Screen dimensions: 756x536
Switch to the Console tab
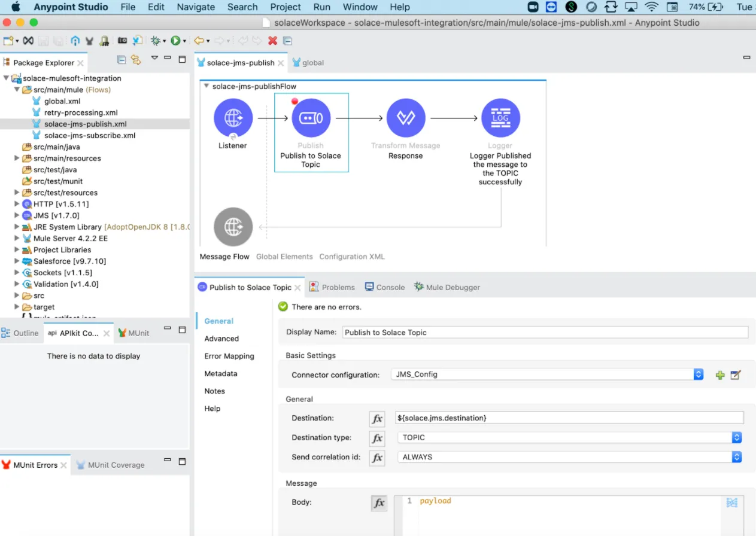(385, 287)
